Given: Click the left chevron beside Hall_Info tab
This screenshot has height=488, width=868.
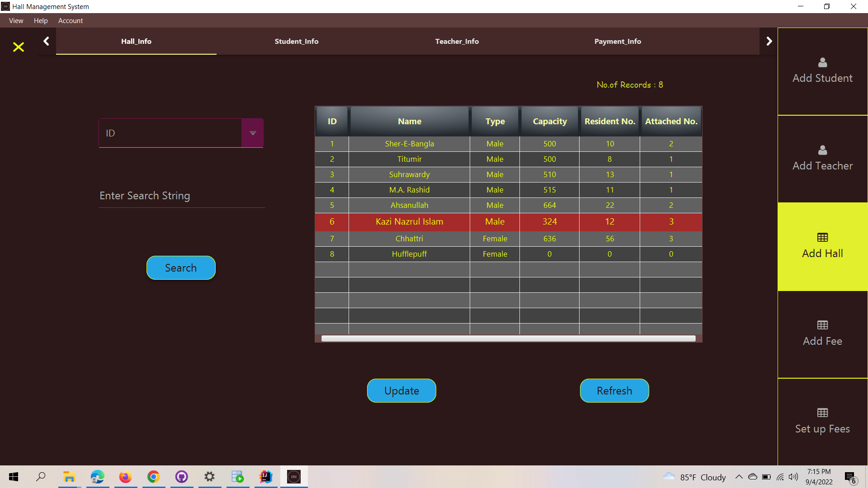Looking at the screenshot, I should (x=46, y=41).
